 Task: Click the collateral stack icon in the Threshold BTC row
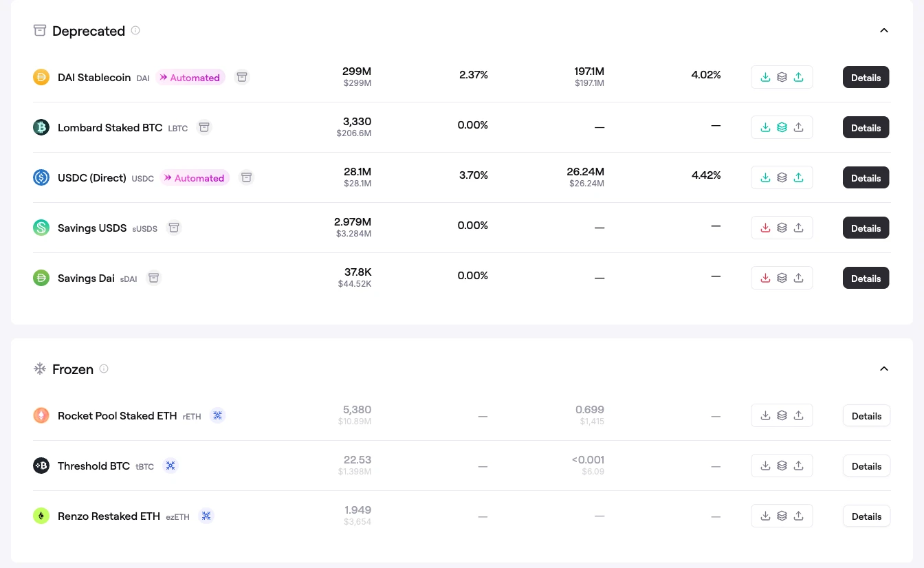[782, 466]
